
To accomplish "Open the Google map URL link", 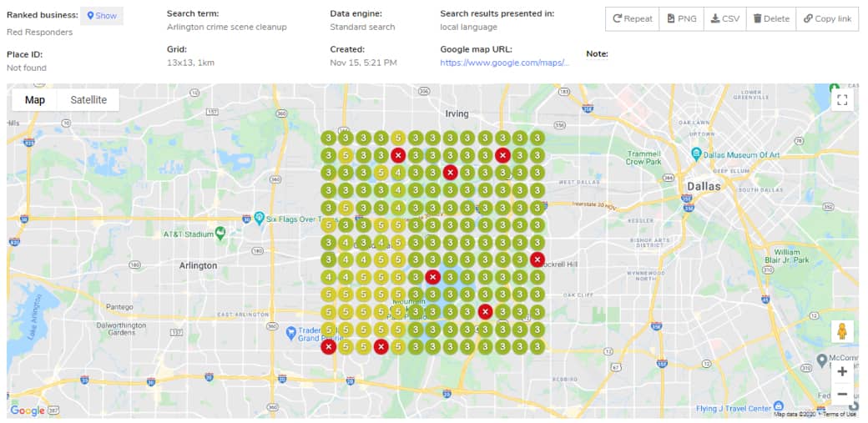I will coord(505,63).
